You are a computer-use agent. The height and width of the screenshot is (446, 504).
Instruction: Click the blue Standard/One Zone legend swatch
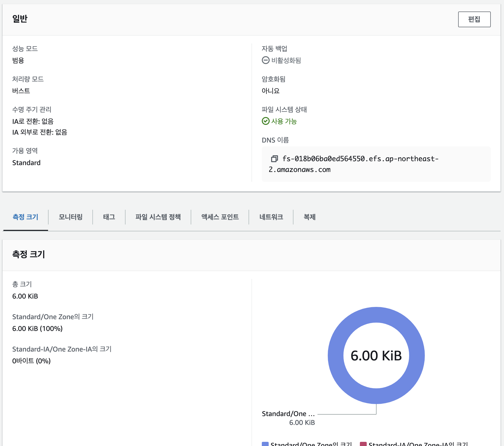pyautogui.click(x=265, y=444)
